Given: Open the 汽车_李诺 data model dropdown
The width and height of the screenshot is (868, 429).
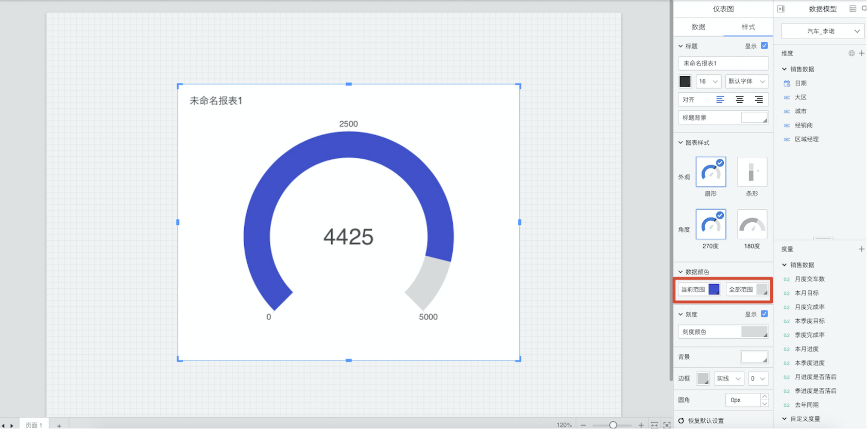Looking at the screenshot, I should (823, 31).
